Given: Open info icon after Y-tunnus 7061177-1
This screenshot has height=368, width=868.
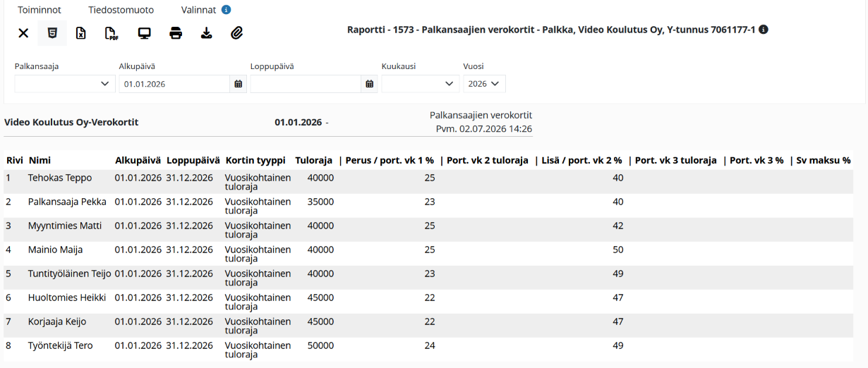Looking at the screenshot, I should [x=764, y=30].
